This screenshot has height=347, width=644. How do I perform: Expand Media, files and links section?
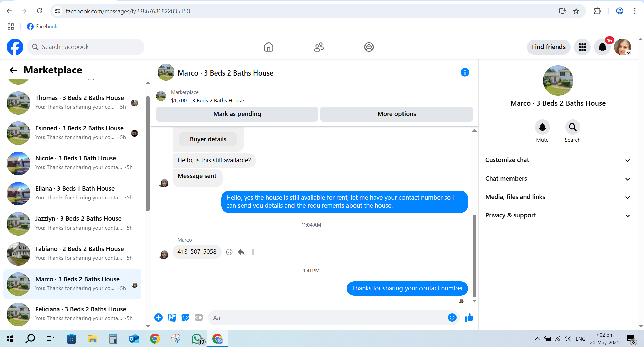point(558,197)
